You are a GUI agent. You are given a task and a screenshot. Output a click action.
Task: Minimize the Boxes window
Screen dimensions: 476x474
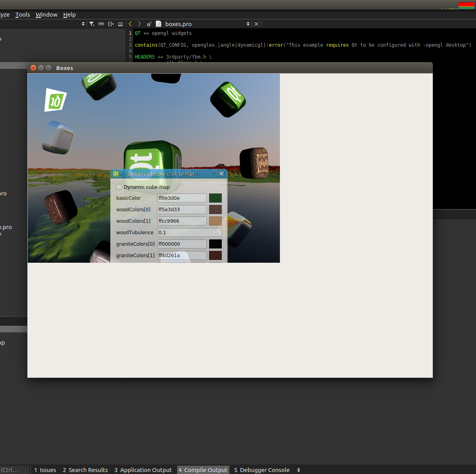[41, 68]
